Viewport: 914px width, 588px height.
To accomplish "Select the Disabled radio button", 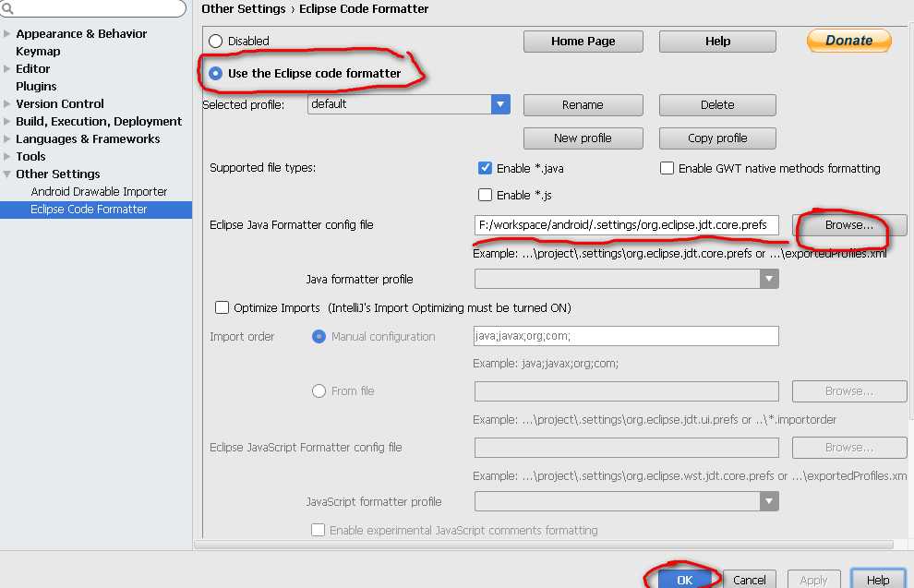I will [x=216, y=41].
